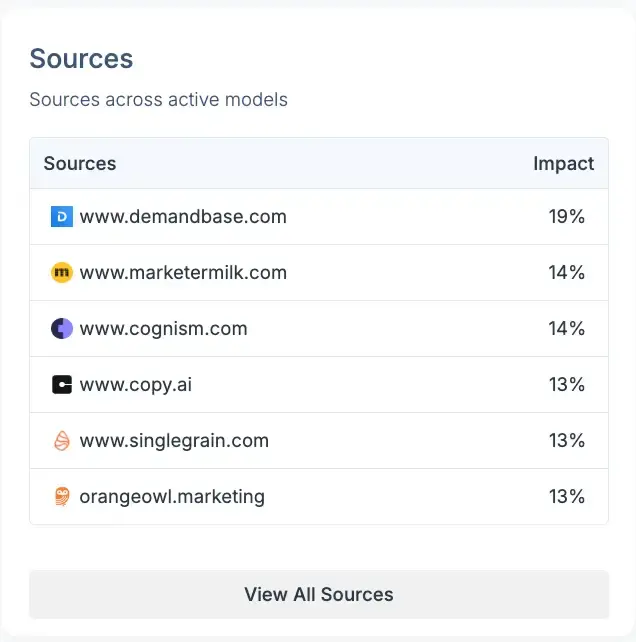Click the Copy.ai black favicon

coord(62,384)
